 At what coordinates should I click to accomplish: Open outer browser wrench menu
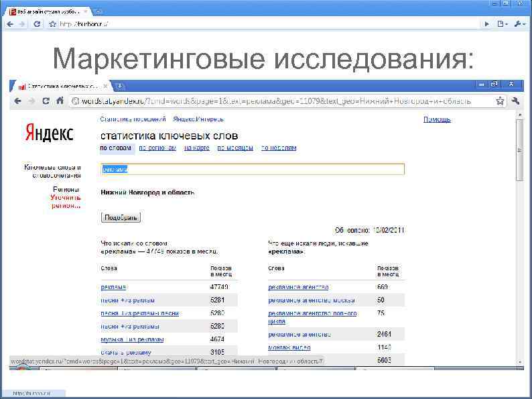[x=519, y=23]
